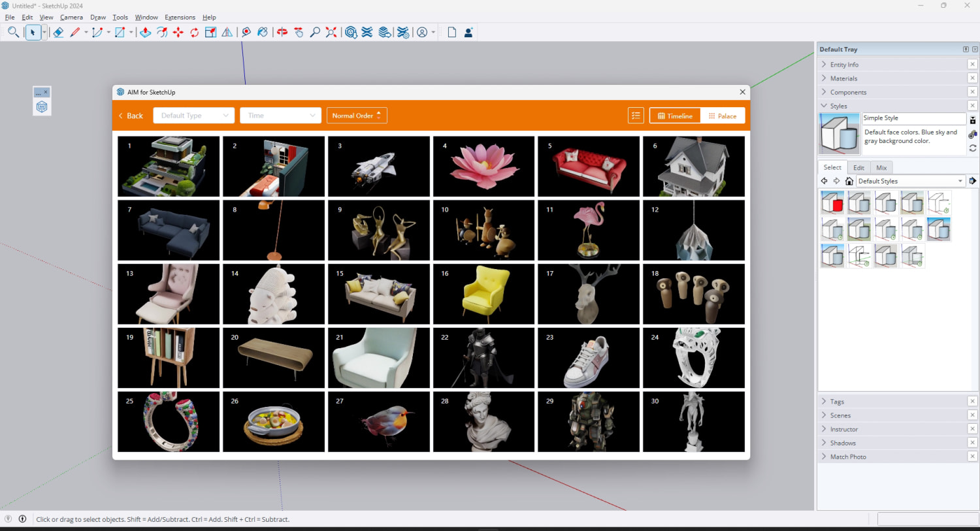Open the Default Type dropdown
The height and width of the screenshot is (531, 980).
tap(193, 116)
